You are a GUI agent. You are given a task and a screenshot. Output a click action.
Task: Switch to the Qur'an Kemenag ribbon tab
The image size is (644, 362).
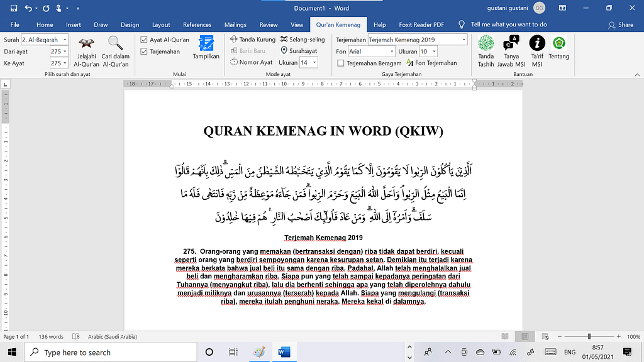click(338, 25)
